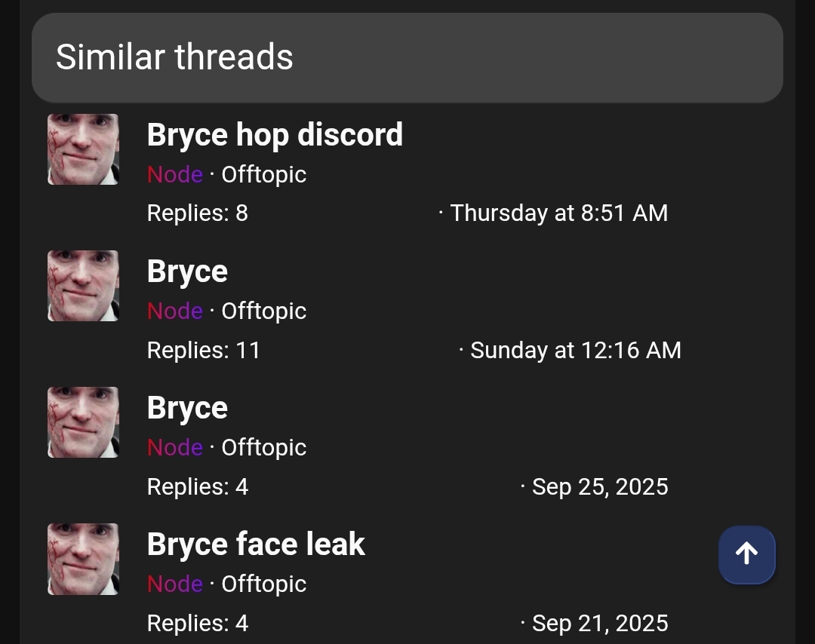Open the "Bryce hop discord" thread
815x644 pixels.
(275, 135)
